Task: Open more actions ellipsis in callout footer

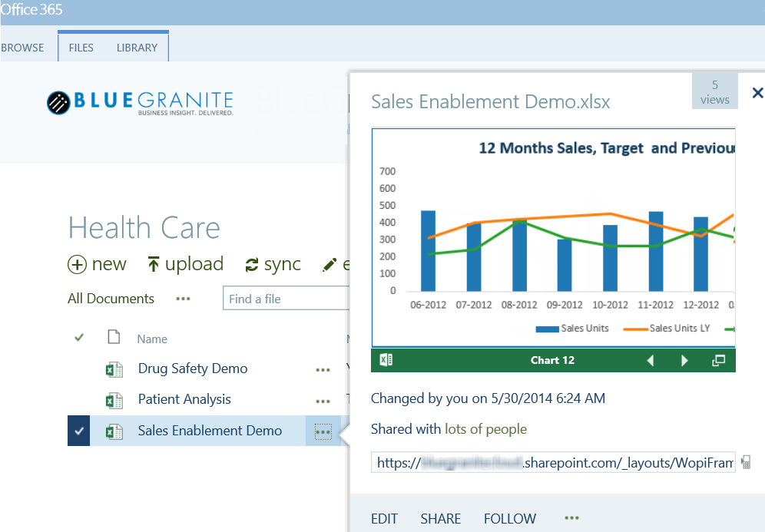Action: click(571, 518)
